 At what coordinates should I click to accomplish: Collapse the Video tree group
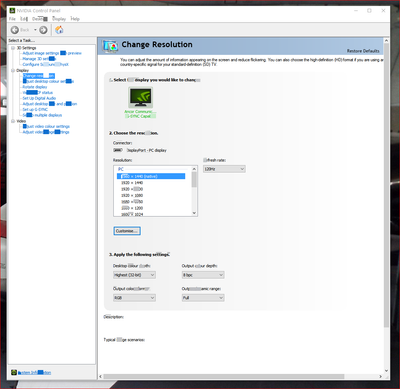pos(13,121)
